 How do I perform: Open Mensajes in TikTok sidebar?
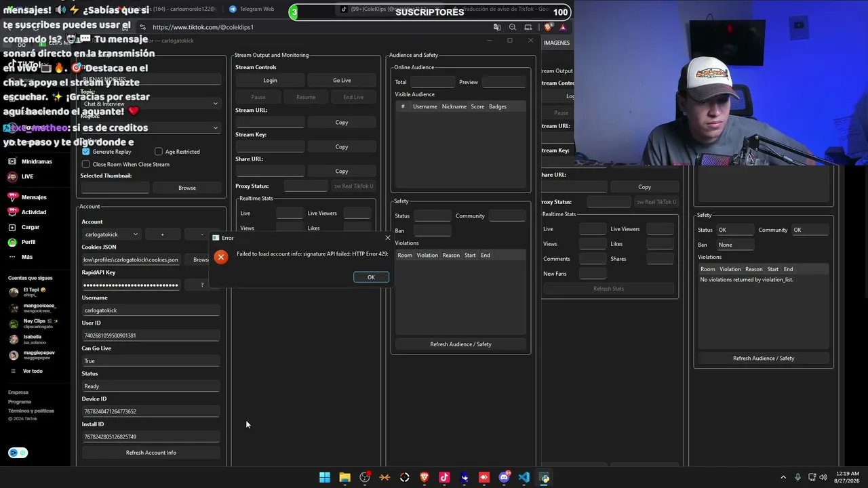tap(27, 197)
